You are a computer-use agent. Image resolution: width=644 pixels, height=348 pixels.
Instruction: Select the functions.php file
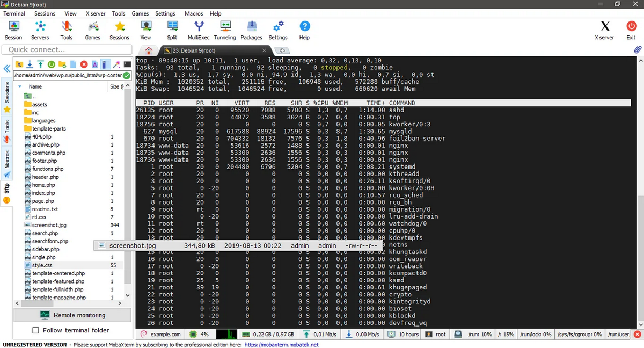[x=48, y=169]
